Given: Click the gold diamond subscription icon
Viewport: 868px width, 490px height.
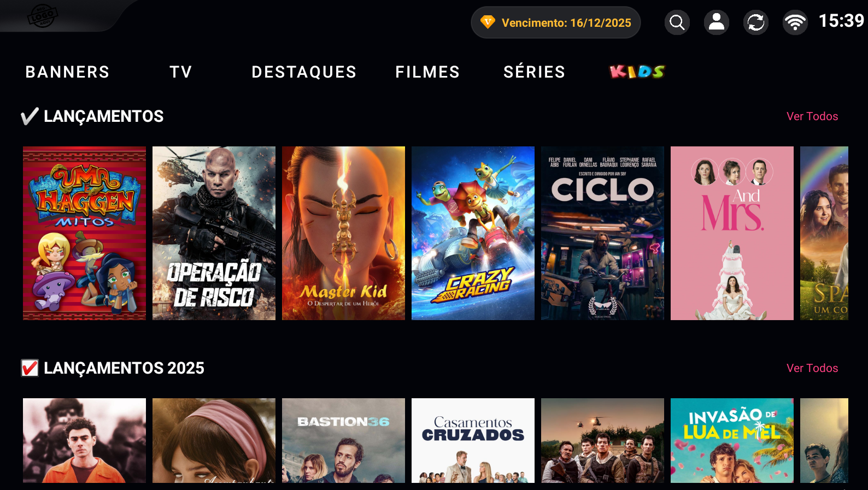Looking at the screenshot, I should (x=488, y=22).
